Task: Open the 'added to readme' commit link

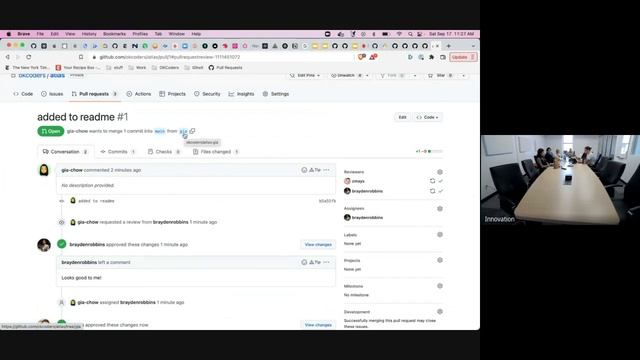Action: (x=96, y=201)
